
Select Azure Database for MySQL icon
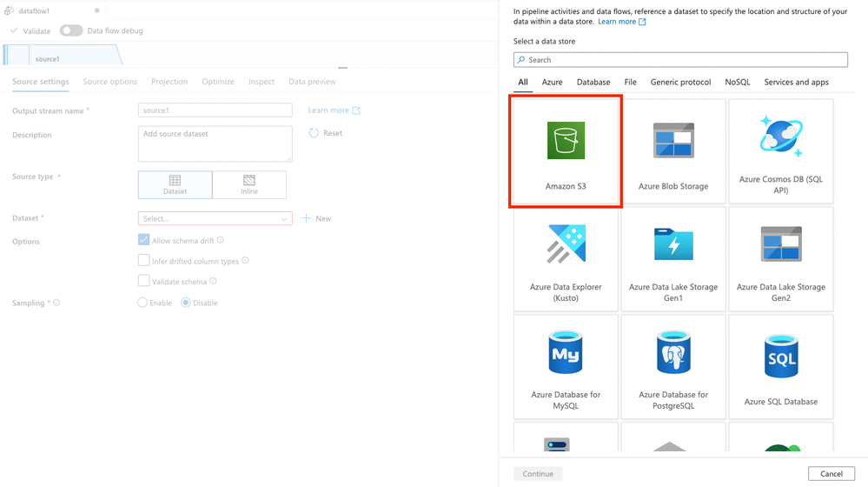coord(566,352)
